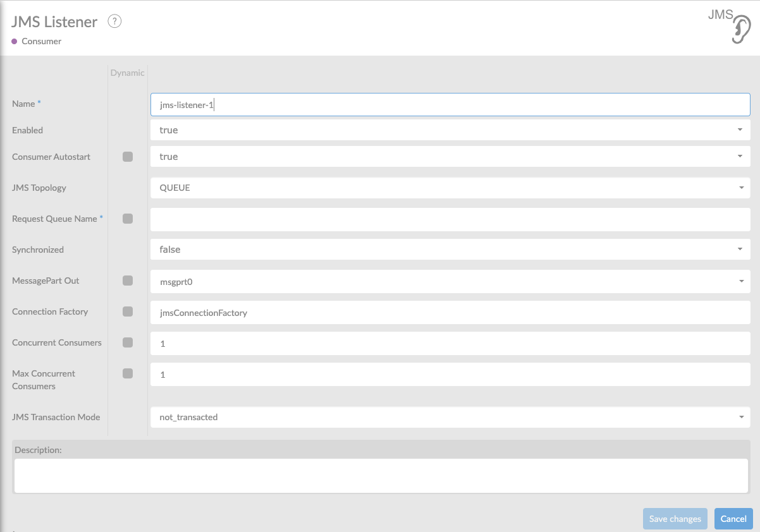Click the Consumer label under the title
760x532 pixels.
(41, 41)
